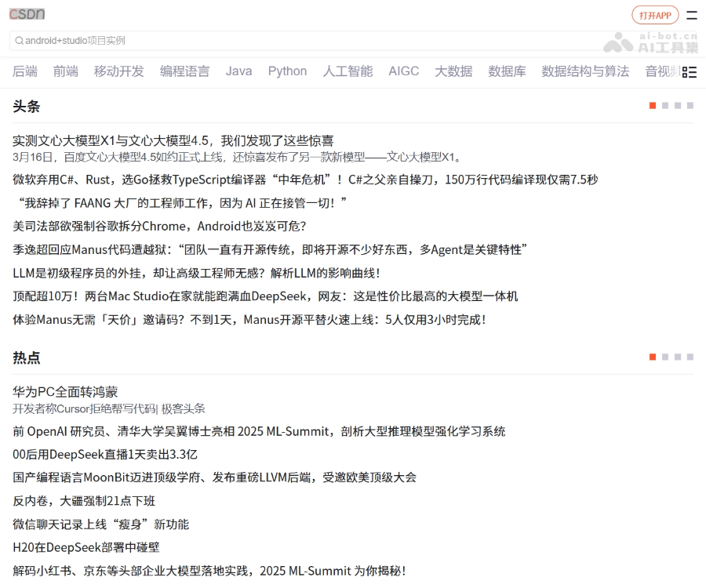Select the 人工智能 tab
The image size is (706, 588).
(348, 71)
